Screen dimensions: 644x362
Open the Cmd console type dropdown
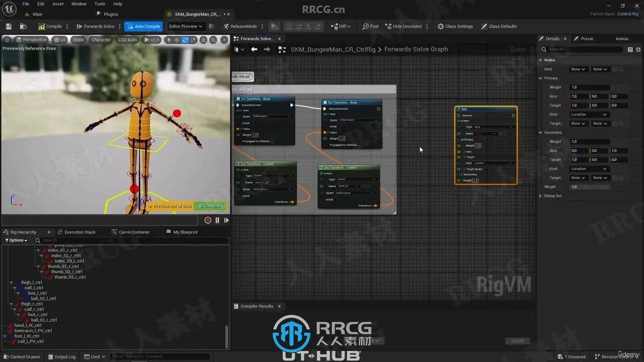(95, 356)
